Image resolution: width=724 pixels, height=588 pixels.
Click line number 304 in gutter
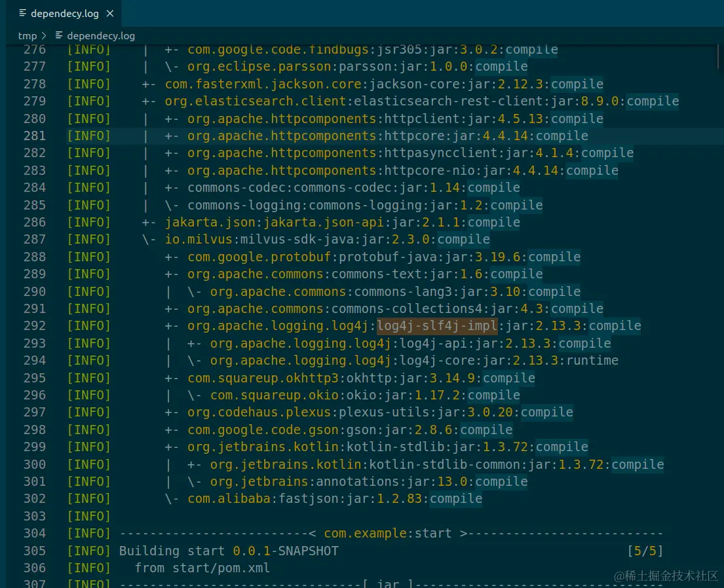35,533
